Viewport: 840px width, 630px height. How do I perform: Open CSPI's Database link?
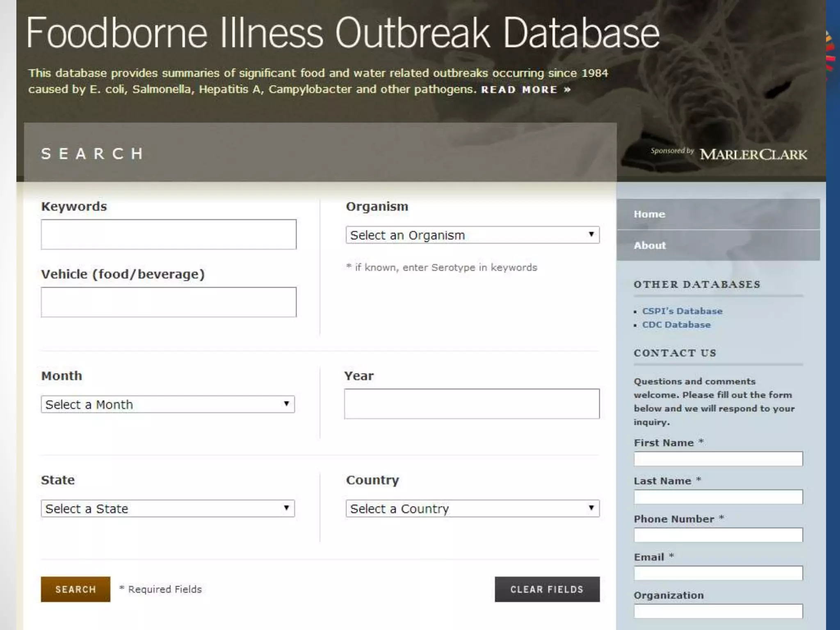tap(682, 311)
